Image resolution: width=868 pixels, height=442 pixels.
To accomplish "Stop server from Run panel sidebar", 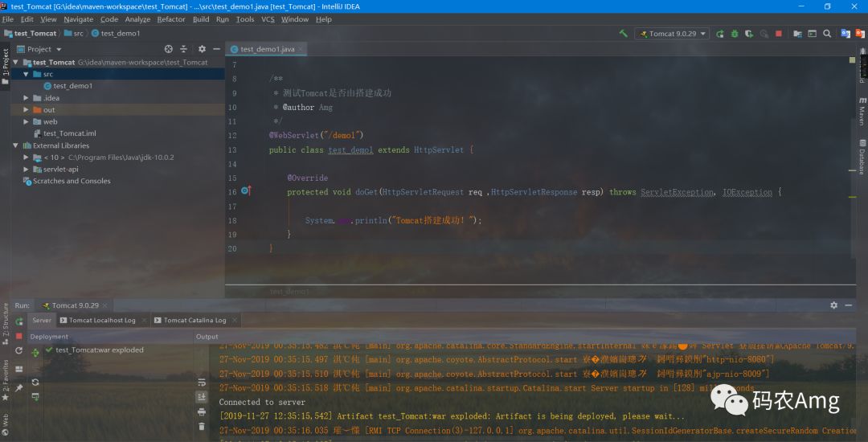I will click(19, 336).
